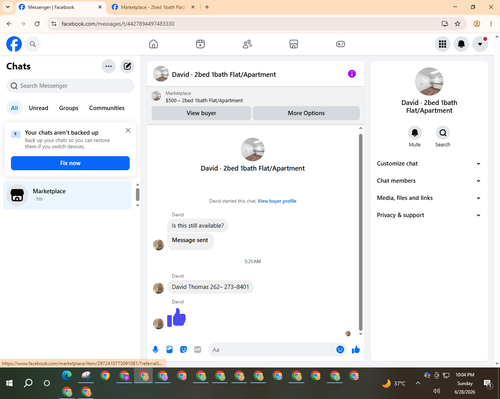
Task: Open the notifications bell in header
Action: coord(461,44)
